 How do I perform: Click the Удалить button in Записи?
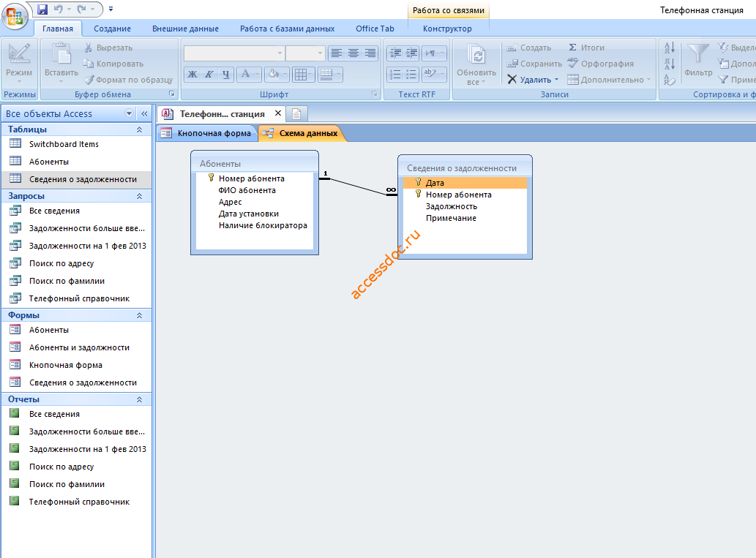[x=533, y=80]
